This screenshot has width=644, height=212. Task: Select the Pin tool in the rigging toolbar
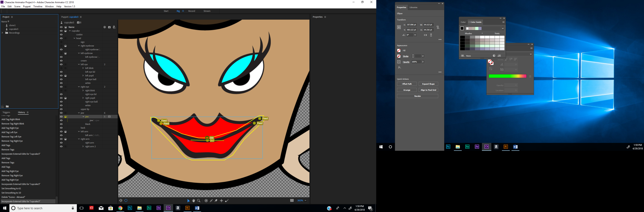(x=216, y=200)
